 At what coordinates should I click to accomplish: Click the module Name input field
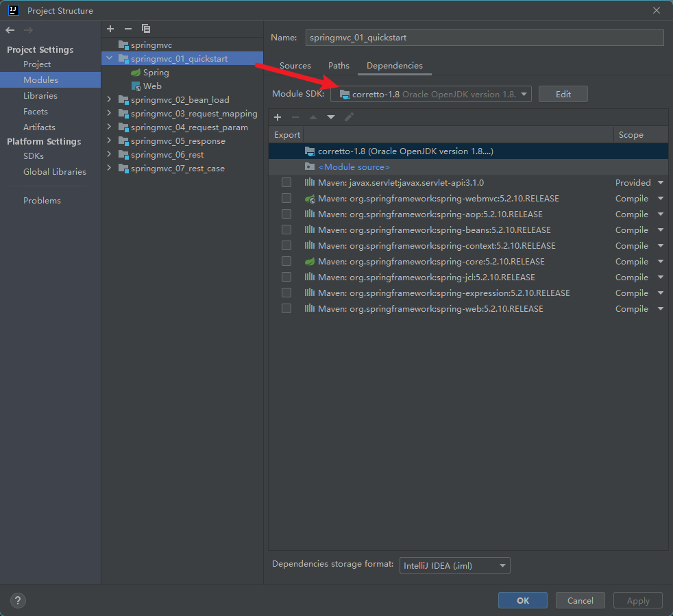coord(485,38)
